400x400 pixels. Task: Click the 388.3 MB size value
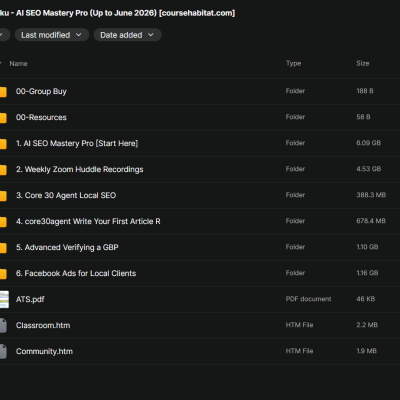click(x=371, y=195)
